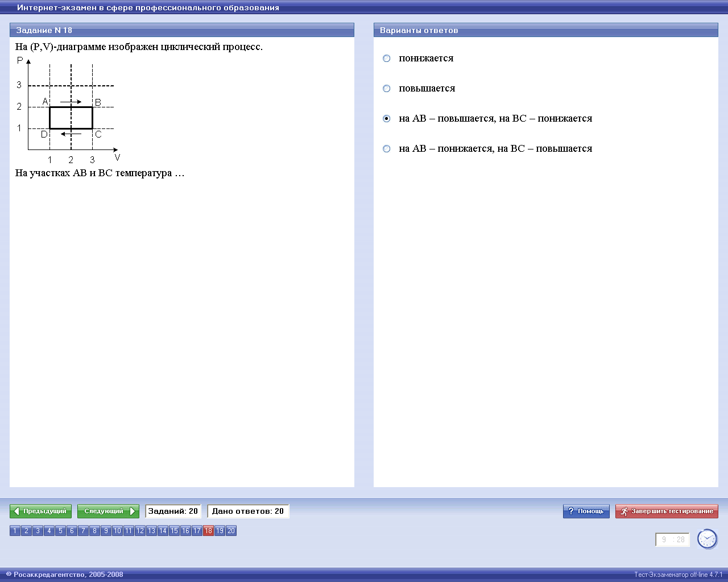The width and height of the screenshot is (728, 582).
Task: Jump to question 13
Action: click(151, 531)
